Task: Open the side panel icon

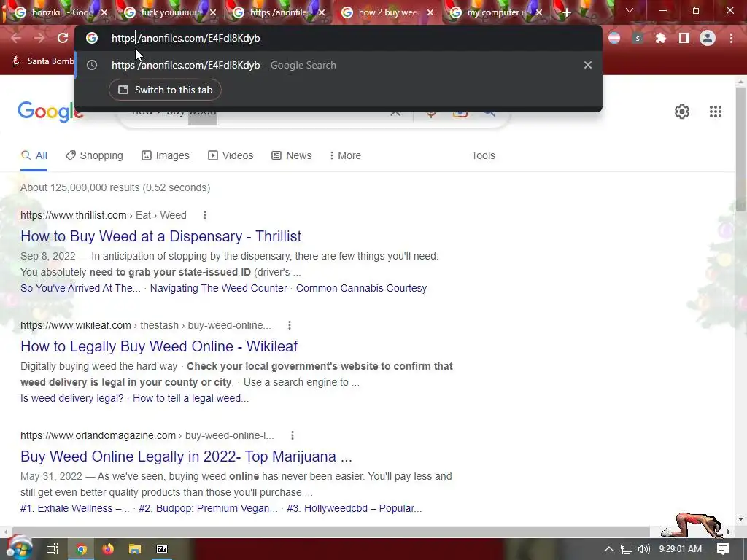Action: pos(684,38)
